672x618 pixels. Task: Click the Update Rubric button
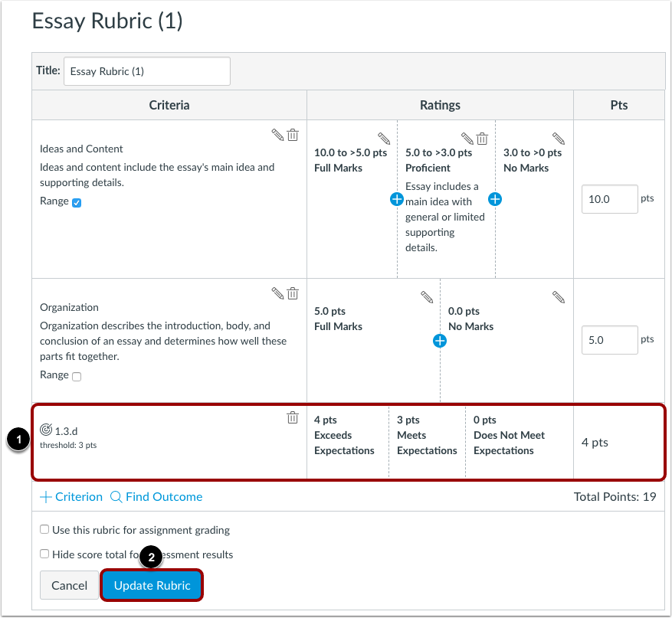152,585
